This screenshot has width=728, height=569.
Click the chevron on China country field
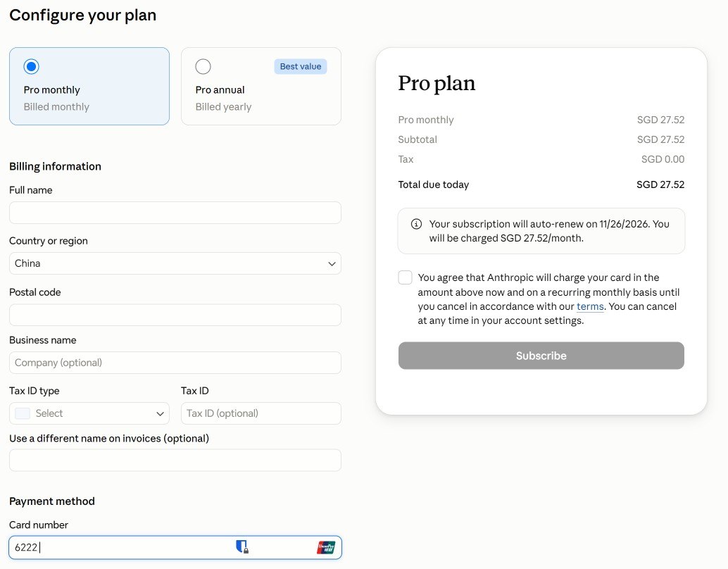click(332, 264)
